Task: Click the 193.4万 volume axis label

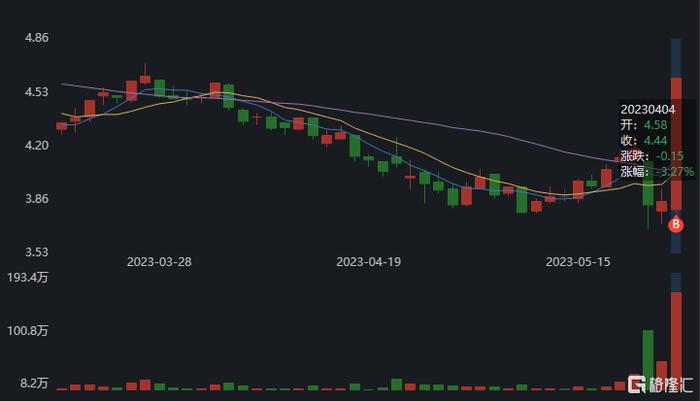Action: [28, 277]
